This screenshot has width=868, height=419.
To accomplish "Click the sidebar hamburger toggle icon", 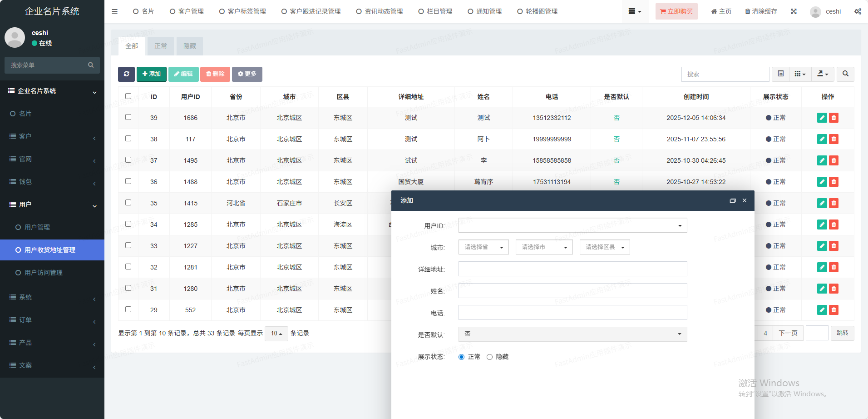I will pos(114,11).
